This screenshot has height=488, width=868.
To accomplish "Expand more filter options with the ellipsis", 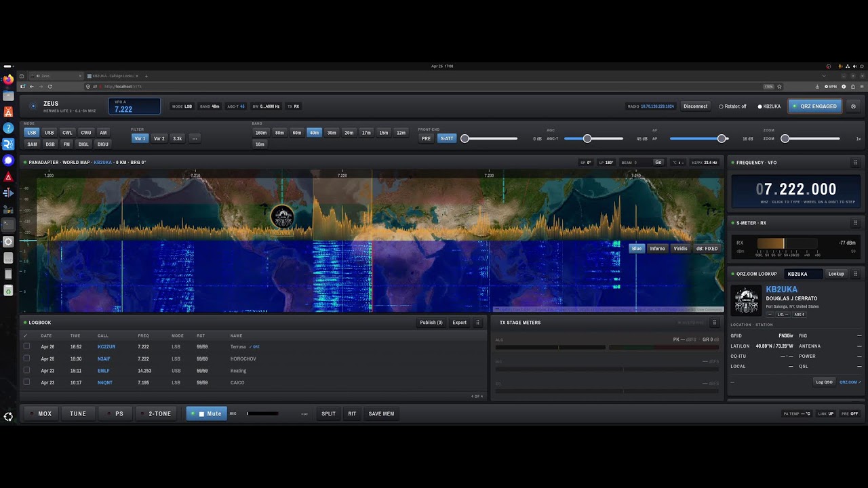I will tap(195, 138).
